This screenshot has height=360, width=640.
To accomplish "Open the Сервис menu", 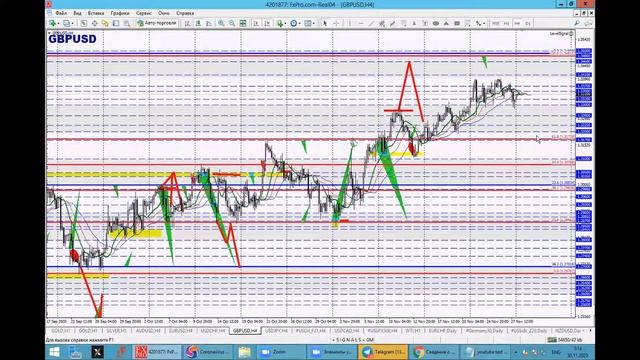I will tap(144, 13).
